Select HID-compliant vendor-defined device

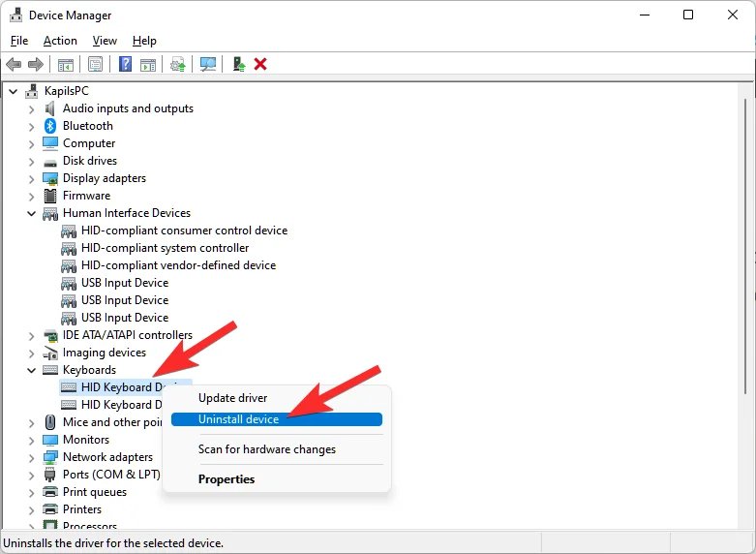pos(178,265)
